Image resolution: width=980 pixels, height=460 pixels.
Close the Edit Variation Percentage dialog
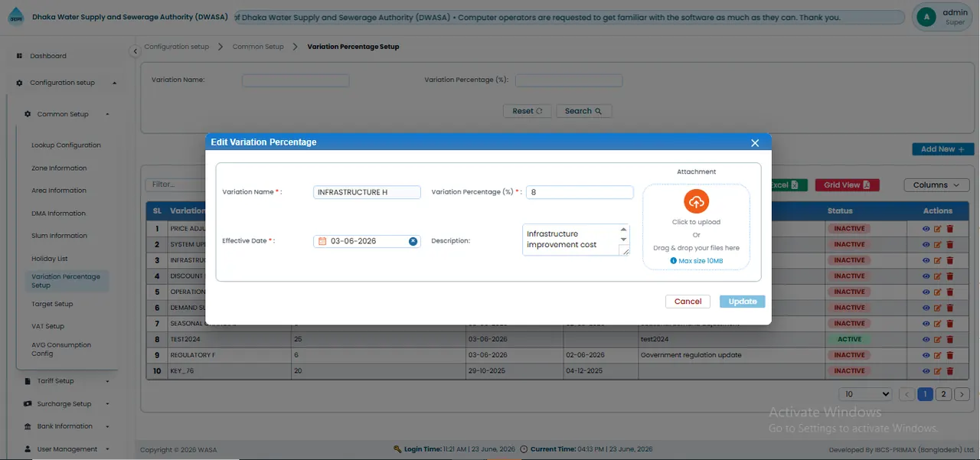point(755,143)
